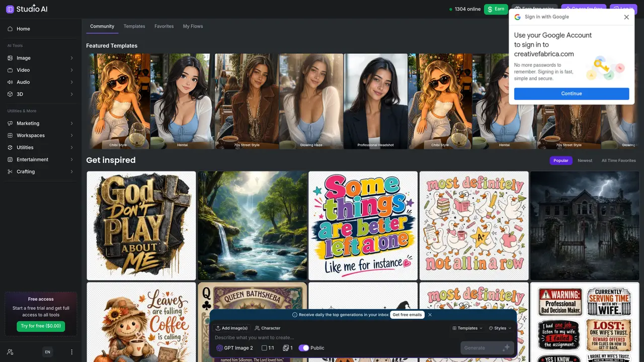Toggle the 1:1 aspect ratio box

click(x=264, y=348)
